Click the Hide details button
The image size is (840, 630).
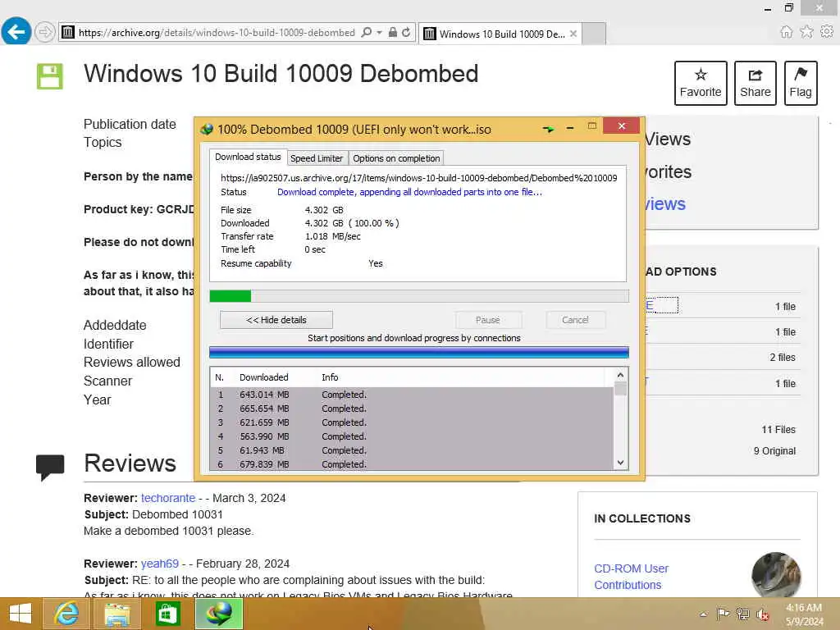[x=276, y=320]
